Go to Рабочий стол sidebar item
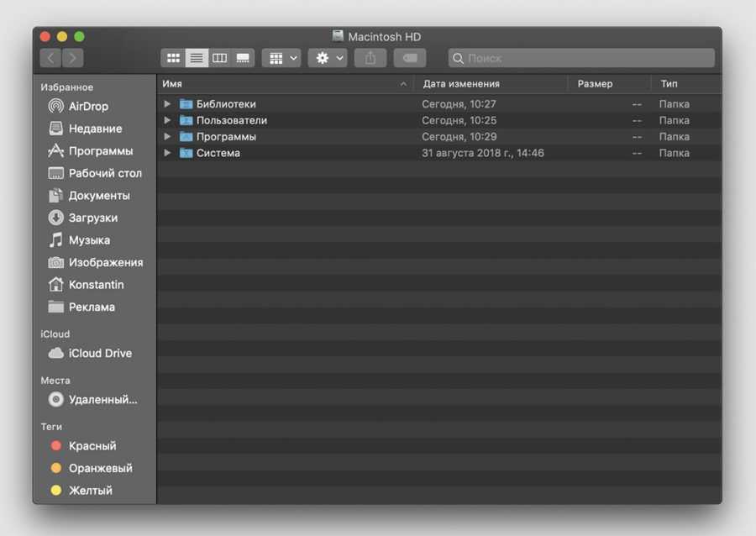Screen dimensions: 756x536 105,173
